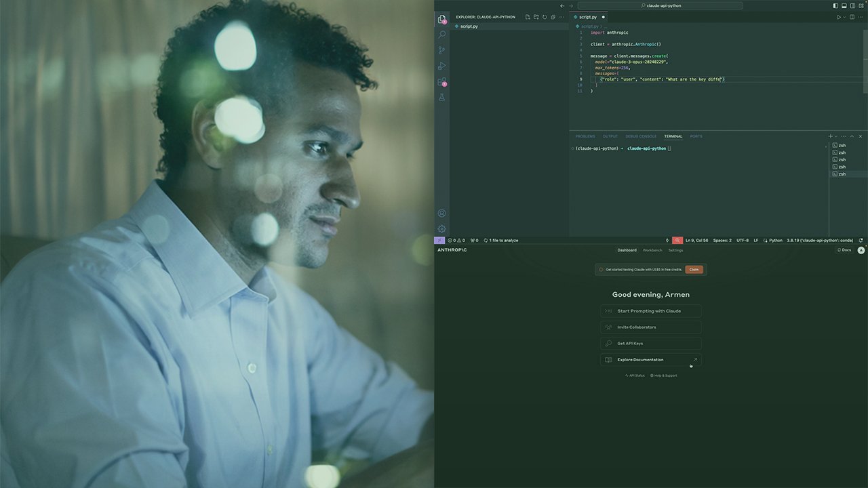Toggle the Primary Side Bar visibility
The width and height of the screenshot is (868, 488).
tap(835, 5)
